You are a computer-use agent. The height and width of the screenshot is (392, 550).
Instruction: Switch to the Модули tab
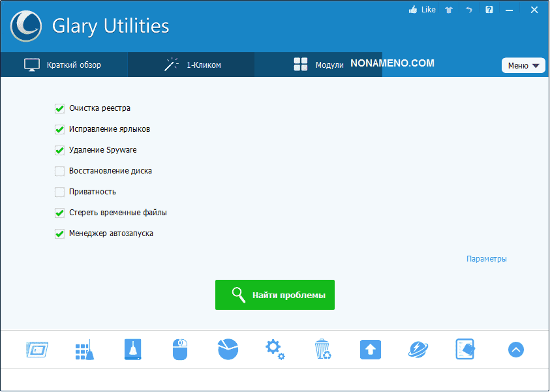(x=318, y=65)
